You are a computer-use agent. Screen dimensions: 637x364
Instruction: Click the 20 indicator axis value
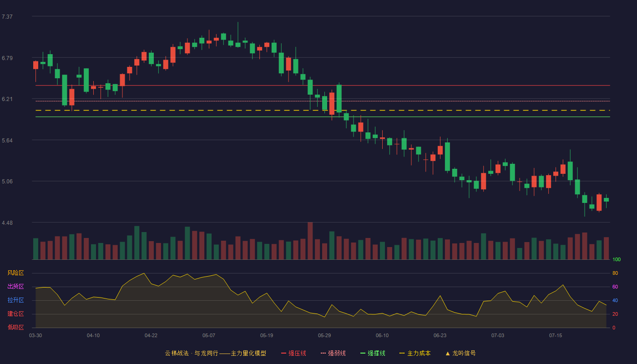point(615,314)
